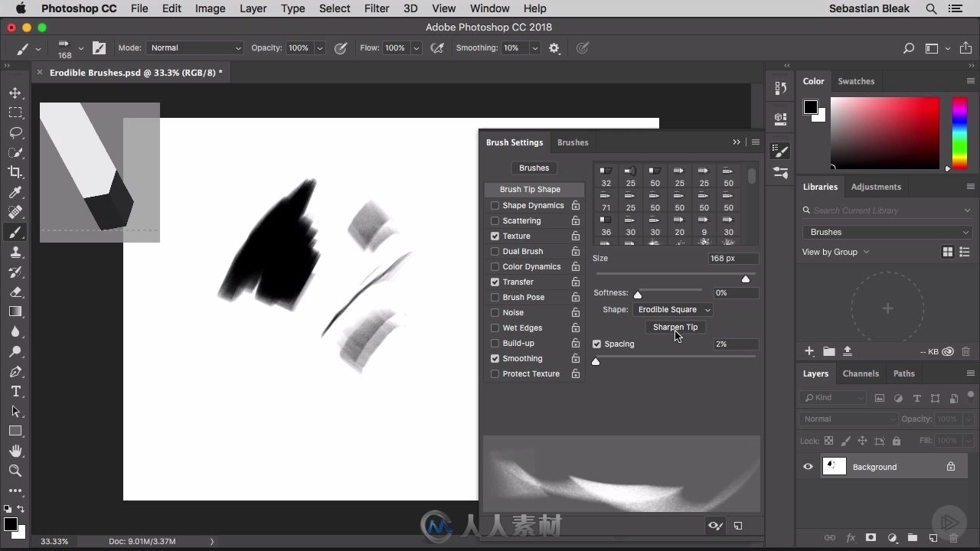Add layer mask icon in Layers panel
Image resolution: width=980 pixels, height=551 pixels.
click(x=871, y=538)
